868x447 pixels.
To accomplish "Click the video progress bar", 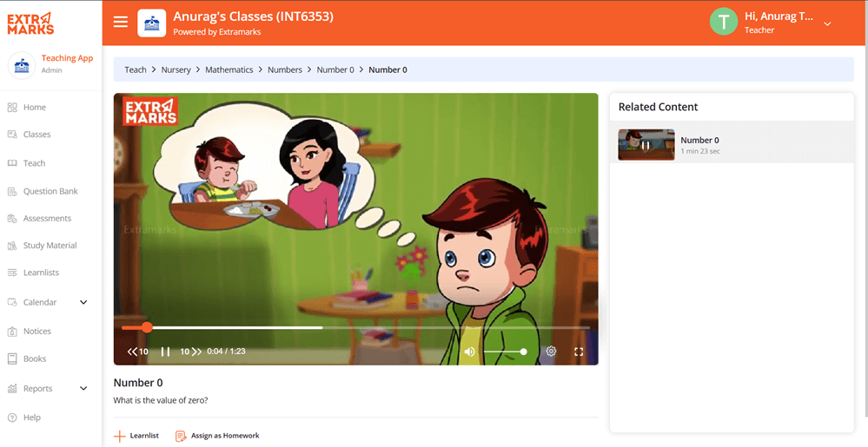I will click(x=356, y=327).
